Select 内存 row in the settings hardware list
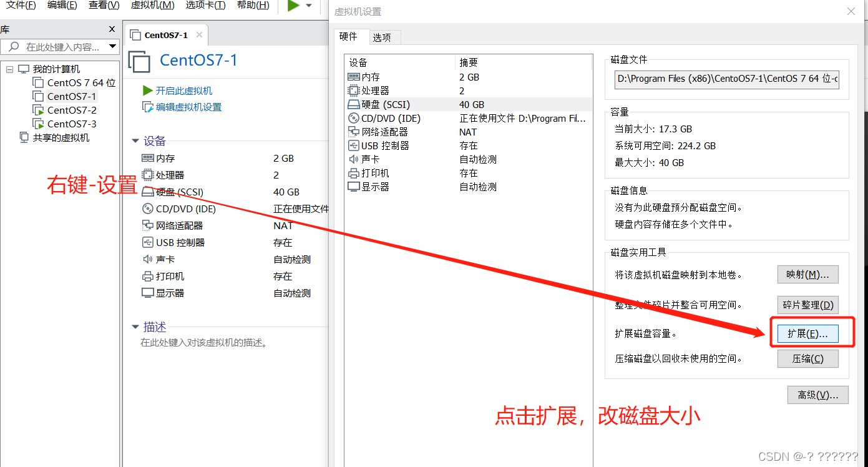The height and width of the screenshot is (467, 868). click(x=469, y=77)
